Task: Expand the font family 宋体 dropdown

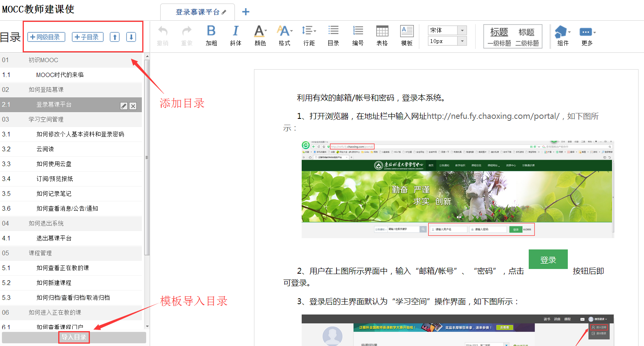Action: (462, 30)
